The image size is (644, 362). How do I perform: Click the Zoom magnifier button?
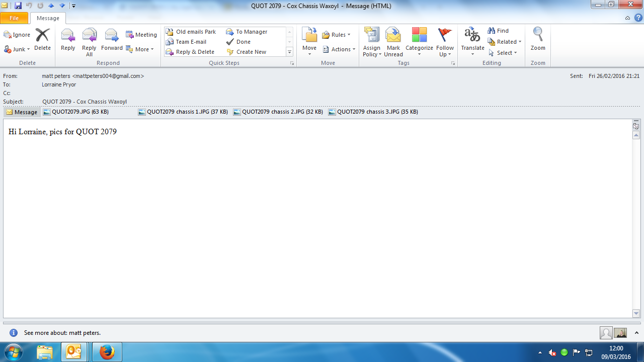pyautogui.click(x=538, y=40)
